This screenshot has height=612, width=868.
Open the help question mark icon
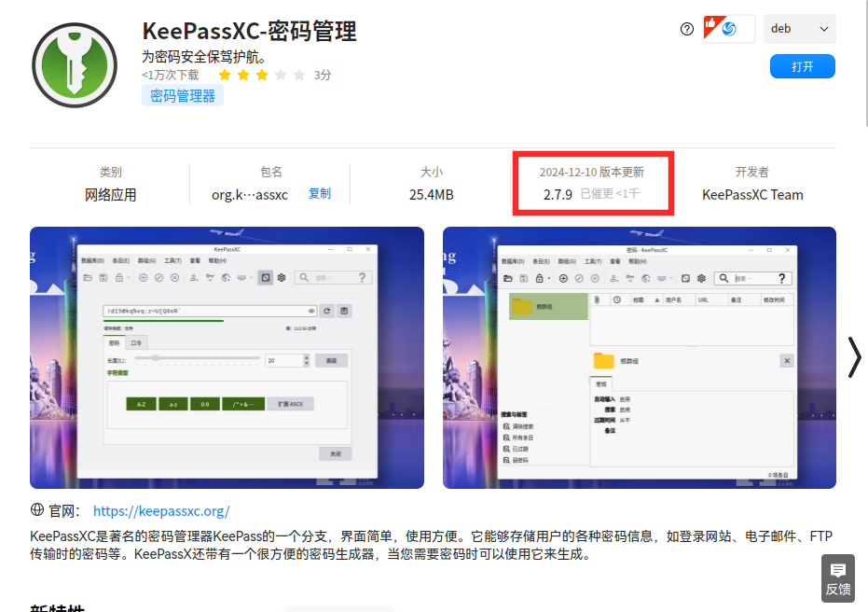click(686, 29)
